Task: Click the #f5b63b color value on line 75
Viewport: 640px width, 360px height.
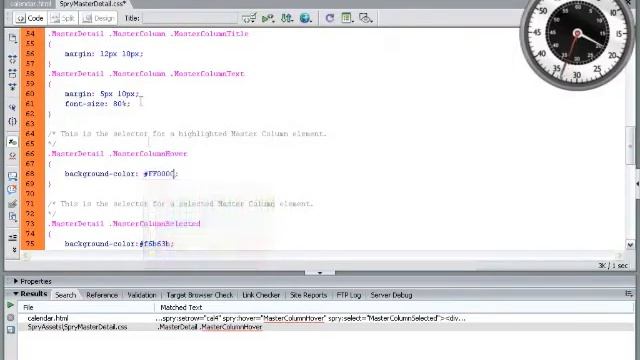Action: point(154,244)
